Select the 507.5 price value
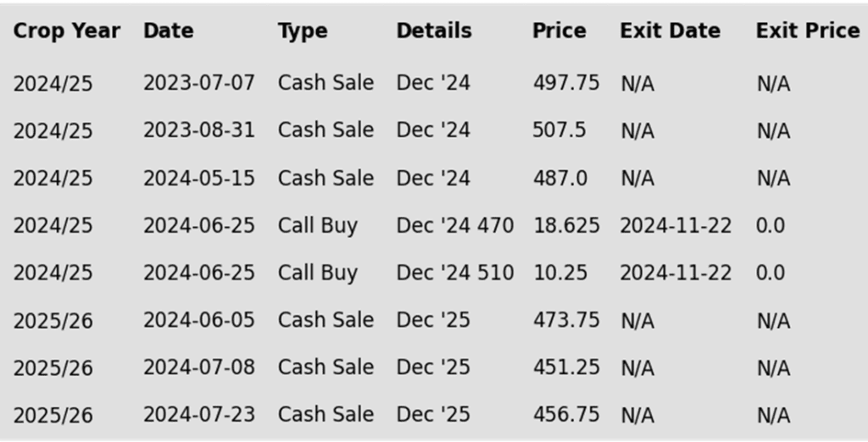Image resolution: width=868 pixels, height=442 pixels. 559,130
